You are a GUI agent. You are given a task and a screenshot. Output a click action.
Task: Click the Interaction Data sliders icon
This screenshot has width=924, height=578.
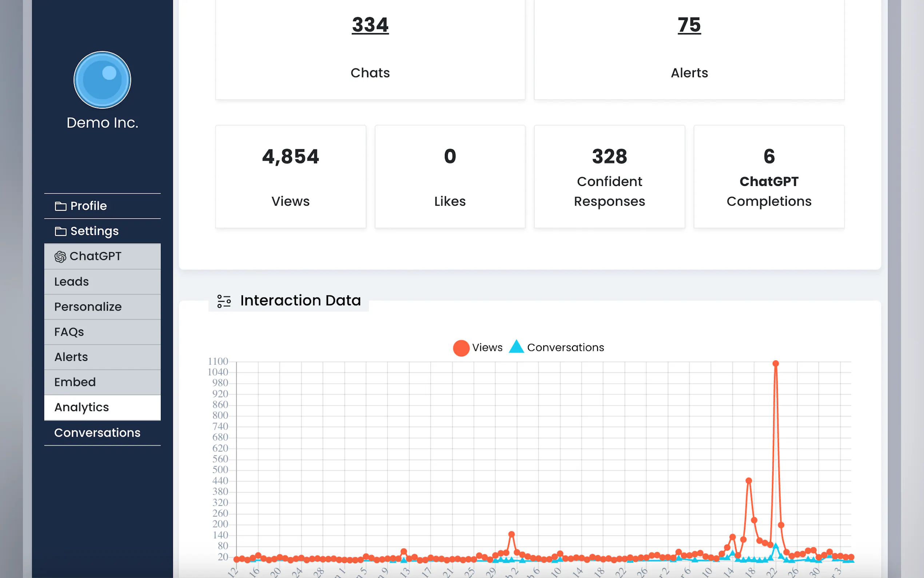[224, 301]
